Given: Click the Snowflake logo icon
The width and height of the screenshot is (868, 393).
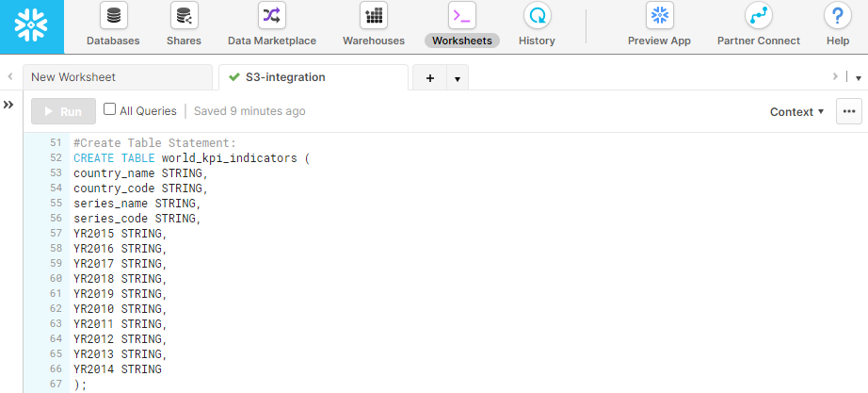Looking at the screenshot, I should (x=32, y=26).
